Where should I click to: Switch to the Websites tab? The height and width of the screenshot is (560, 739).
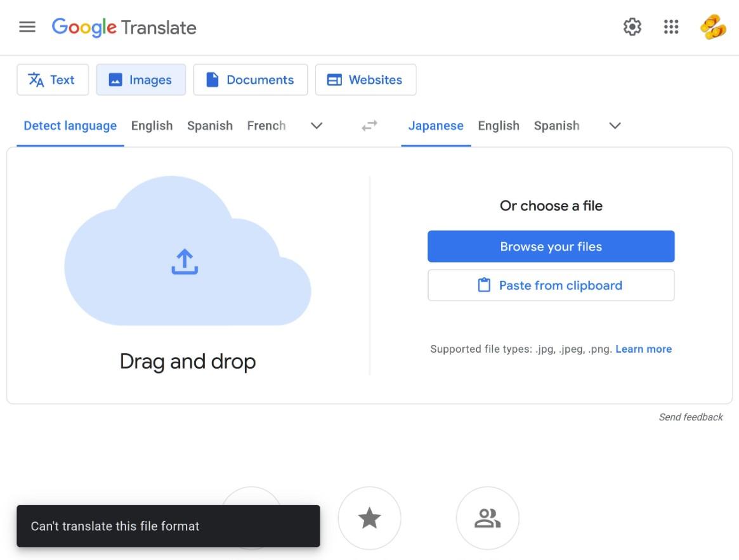[365, 79]
